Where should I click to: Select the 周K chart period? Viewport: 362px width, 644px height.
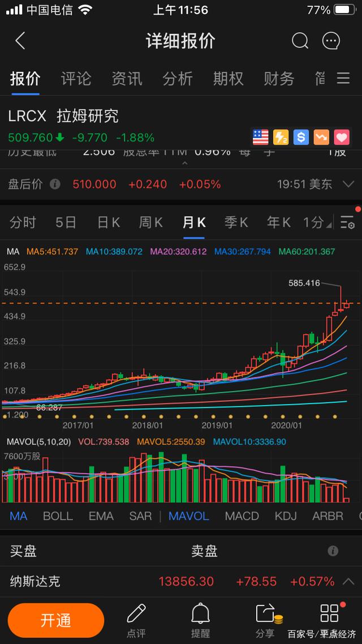point(151,222)
